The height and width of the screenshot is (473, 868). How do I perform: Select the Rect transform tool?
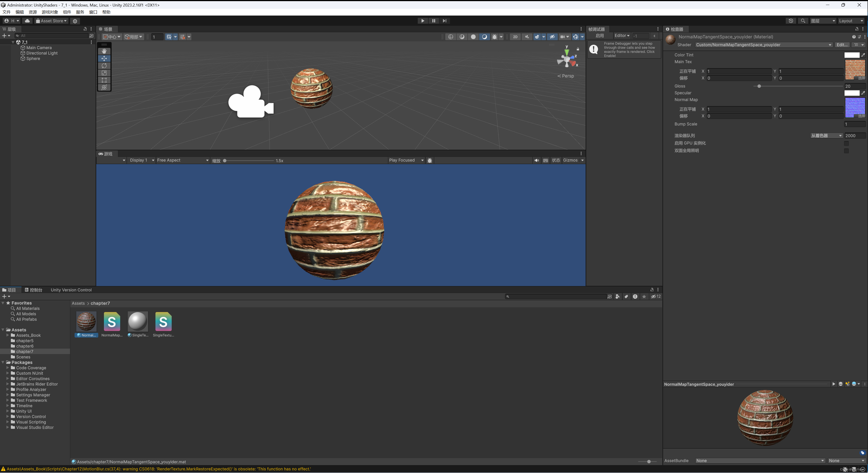104,80
